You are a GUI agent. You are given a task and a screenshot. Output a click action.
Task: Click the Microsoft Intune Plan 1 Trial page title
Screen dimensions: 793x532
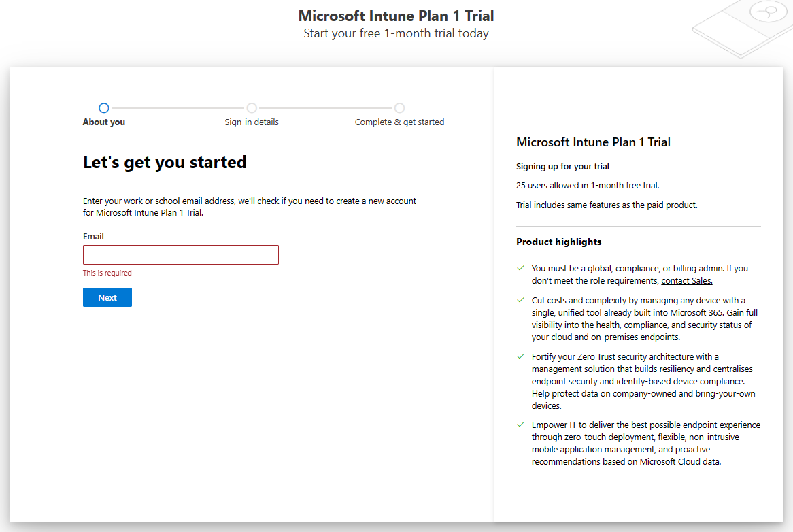coord(396,16)
